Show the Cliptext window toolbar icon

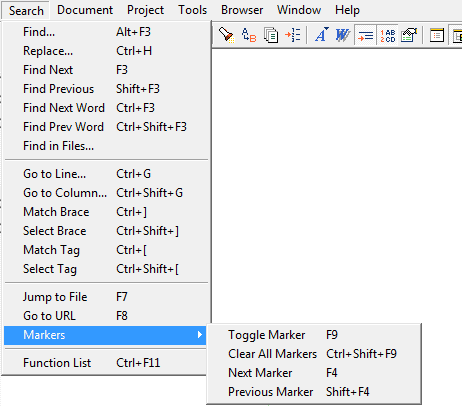point(437,35)
